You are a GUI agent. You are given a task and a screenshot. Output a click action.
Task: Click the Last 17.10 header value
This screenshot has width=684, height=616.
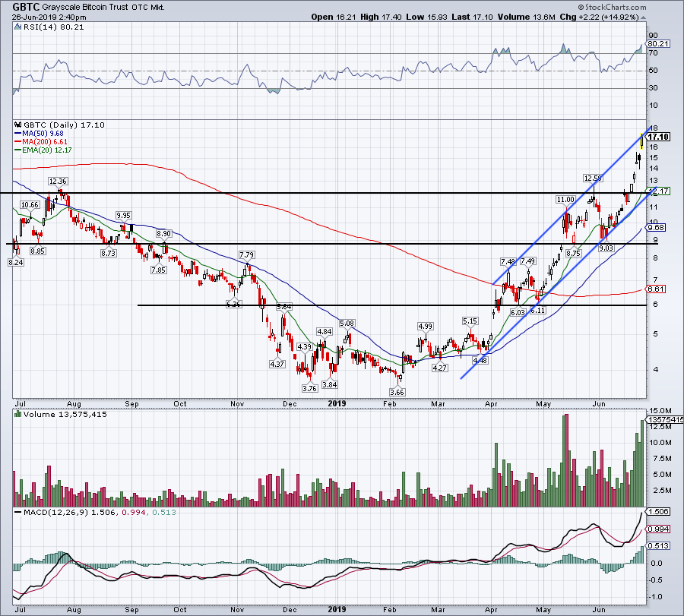coord(473,17)
